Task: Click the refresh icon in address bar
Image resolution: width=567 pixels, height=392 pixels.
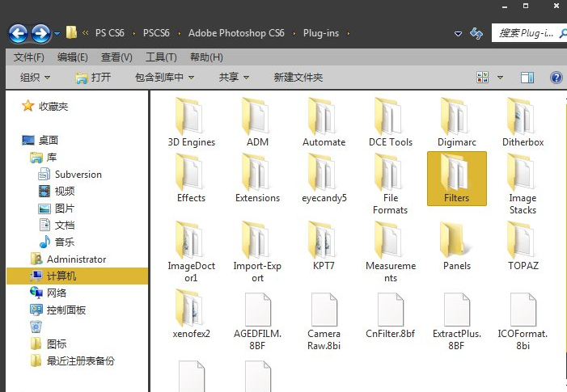Action: click(x=476, y=33)
